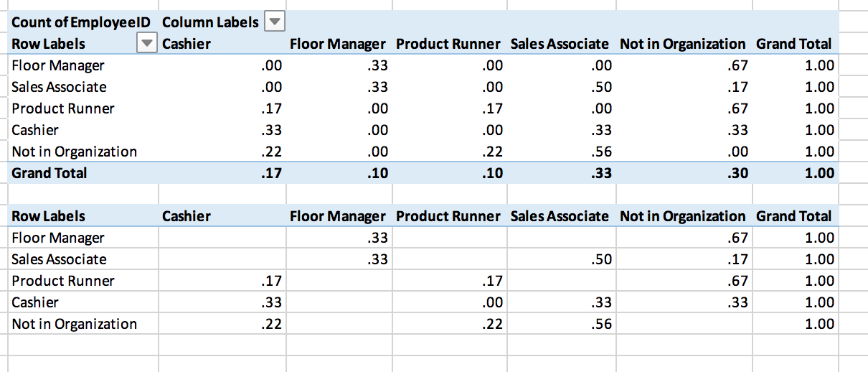Click the .56 value in the lower table

coord(601,324)
